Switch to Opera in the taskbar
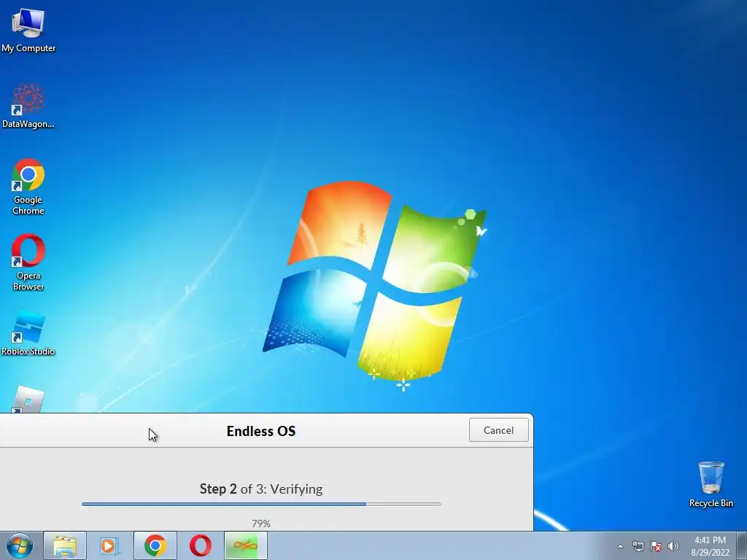Image resolution: width=747 pixels, height=560 pixels. pyautogui.click(x=200, y=545)
